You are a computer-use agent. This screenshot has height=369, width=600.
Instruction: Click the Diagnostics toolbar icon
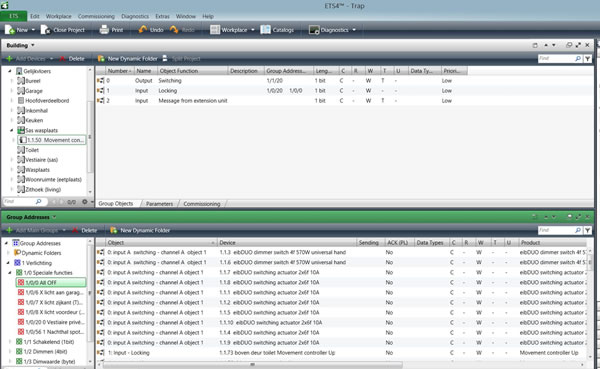314,30
